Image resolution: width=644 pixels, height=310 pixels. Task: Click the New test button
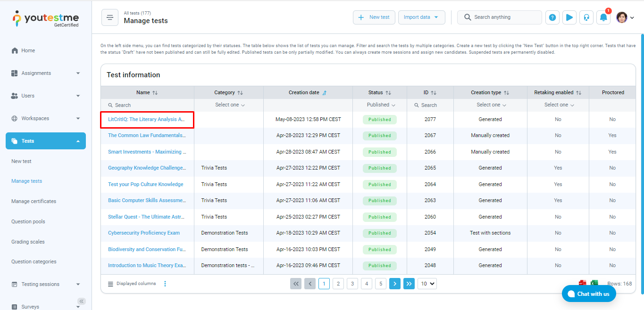[x=374, y=17]
